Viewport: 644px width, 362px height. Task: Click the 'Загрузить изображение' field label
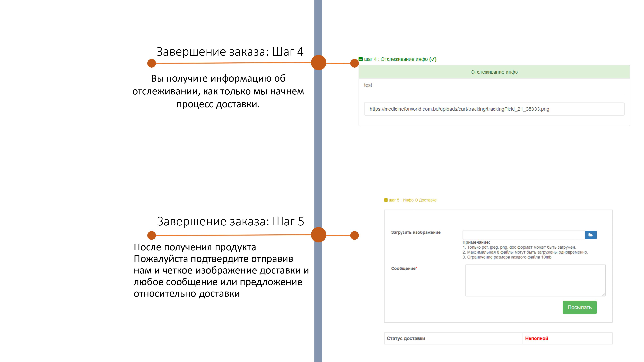point(416,232)
